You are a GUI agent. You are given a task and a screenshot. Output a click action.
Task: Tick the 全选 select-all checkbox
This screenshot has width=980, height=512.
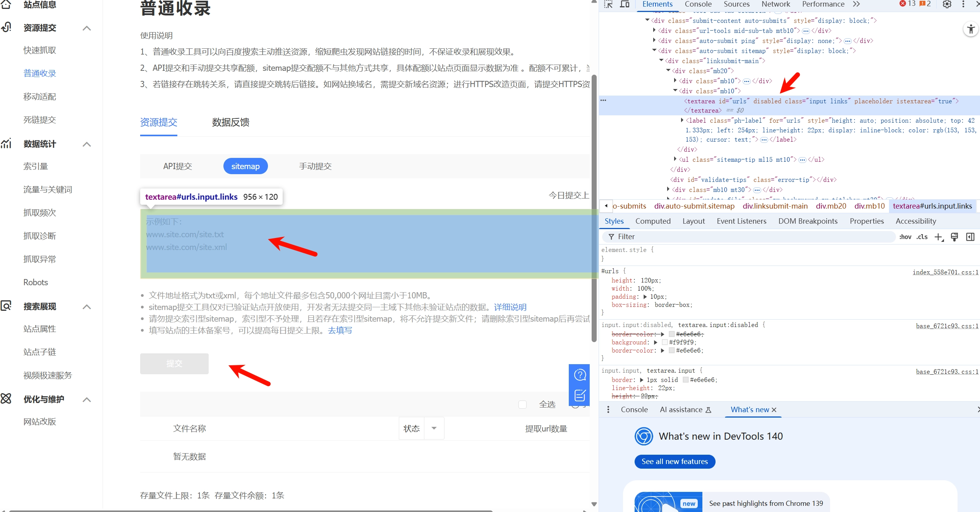pos(522,404)
